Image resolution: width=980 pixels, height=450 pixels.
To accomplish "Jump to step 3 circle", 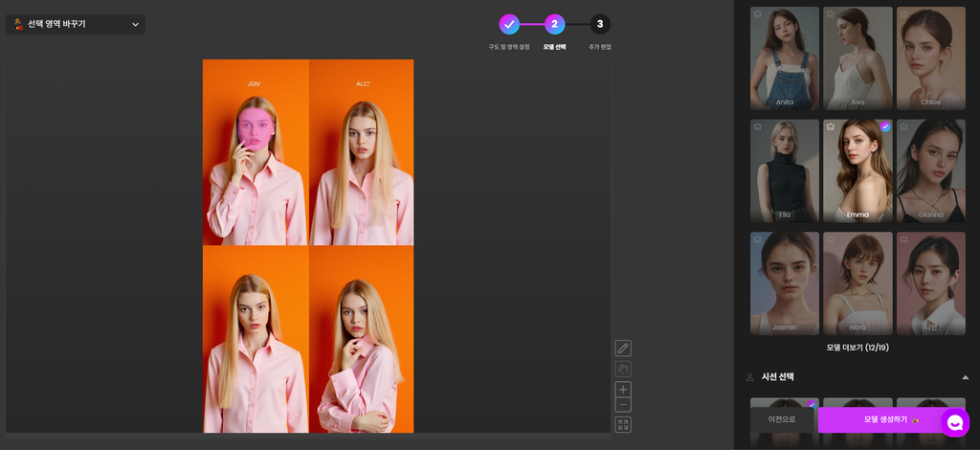I will pos(600,24).
